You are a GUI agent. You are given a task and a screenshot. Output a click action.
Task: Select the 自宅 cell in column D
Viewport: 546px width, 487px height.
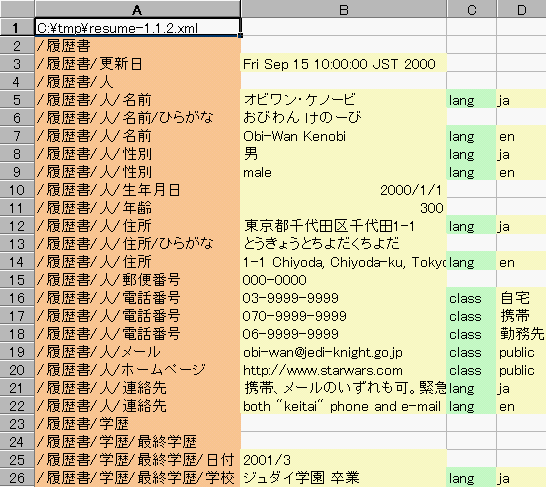tap(521, 298)
